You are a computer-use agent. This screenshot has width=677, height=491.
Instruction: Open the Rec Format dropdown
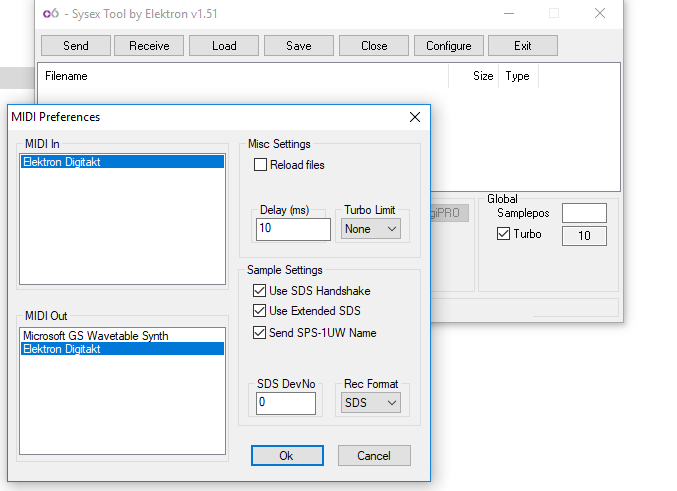(371, 403)
